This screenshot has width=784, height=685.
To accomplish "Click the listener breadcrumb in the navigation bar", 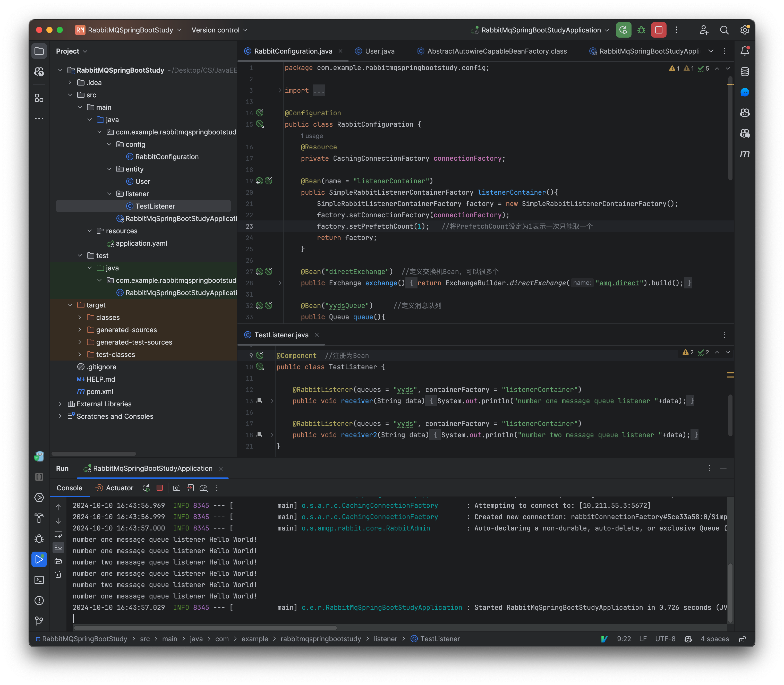I will 386,639.
